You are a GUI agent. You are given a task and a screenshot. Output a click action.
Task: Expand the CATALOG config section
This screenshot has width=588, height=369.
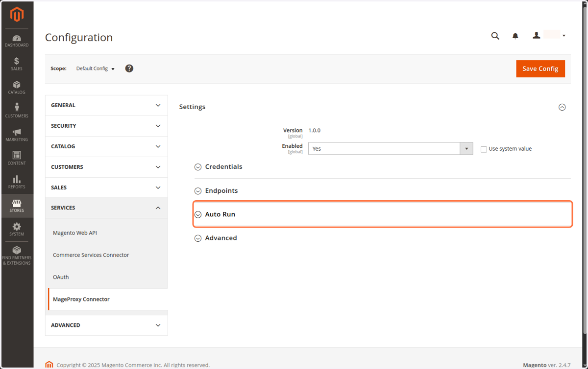106,146
